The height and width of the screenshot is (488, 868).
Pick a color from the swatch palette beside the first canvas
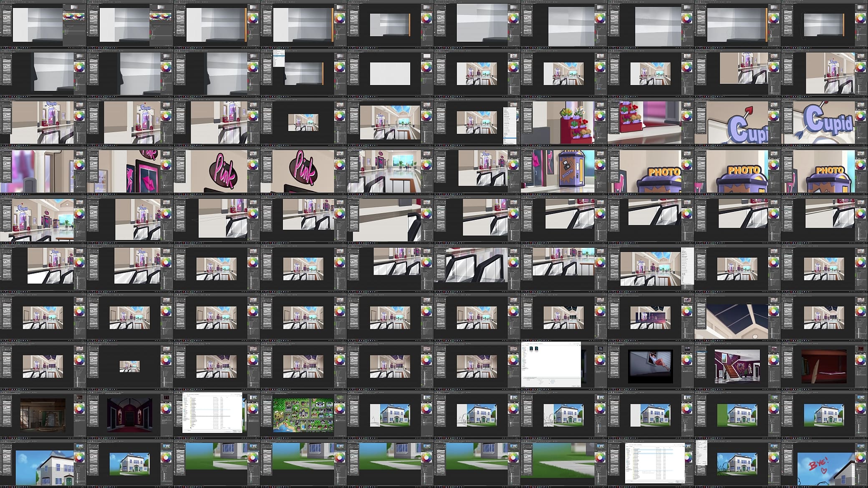(x=73, y=16)
